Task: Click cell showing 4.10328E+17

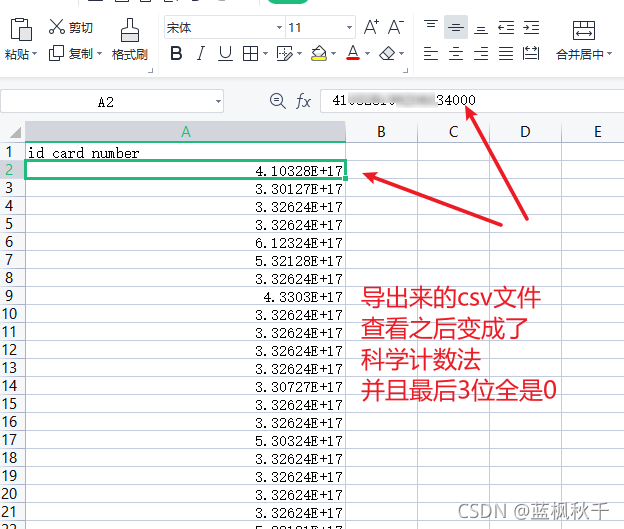Action: pyautogui.click(x=185, y=170)
